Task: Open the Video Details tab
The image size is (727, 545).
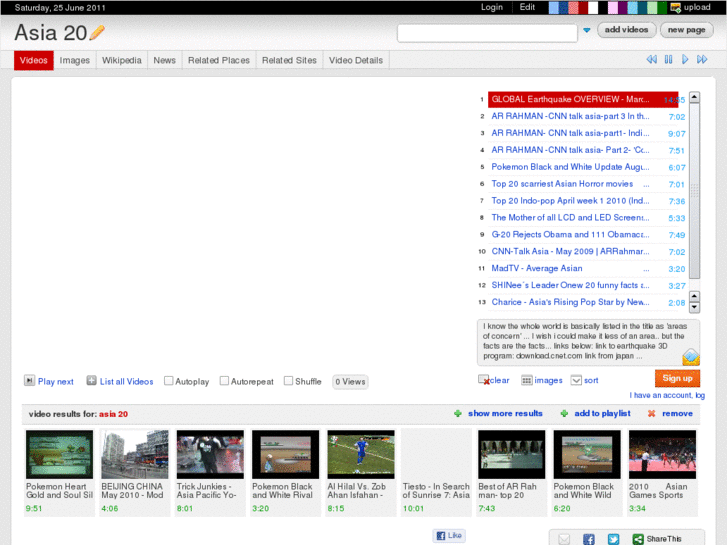Action: (x=356, y=60)
